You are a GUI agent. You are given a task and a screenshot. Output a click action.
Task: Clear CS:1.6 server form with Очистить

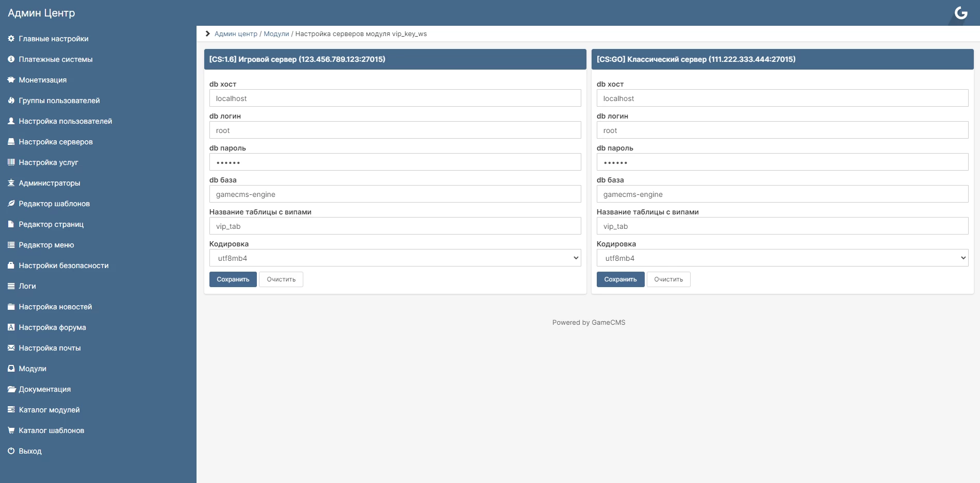[x=281, y=279]
